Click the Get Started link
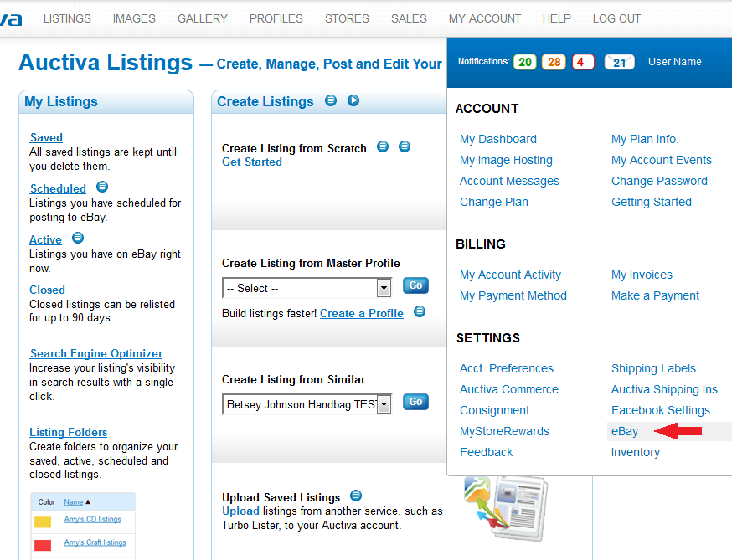 [252, 162]
